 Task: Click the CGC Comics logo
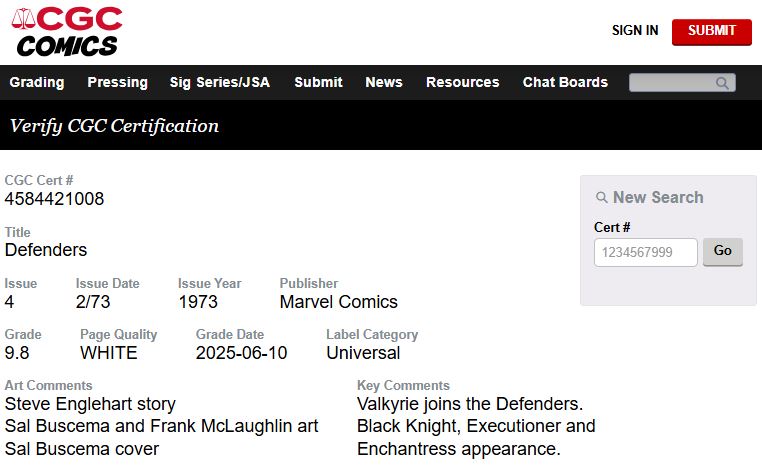point(67,31)
